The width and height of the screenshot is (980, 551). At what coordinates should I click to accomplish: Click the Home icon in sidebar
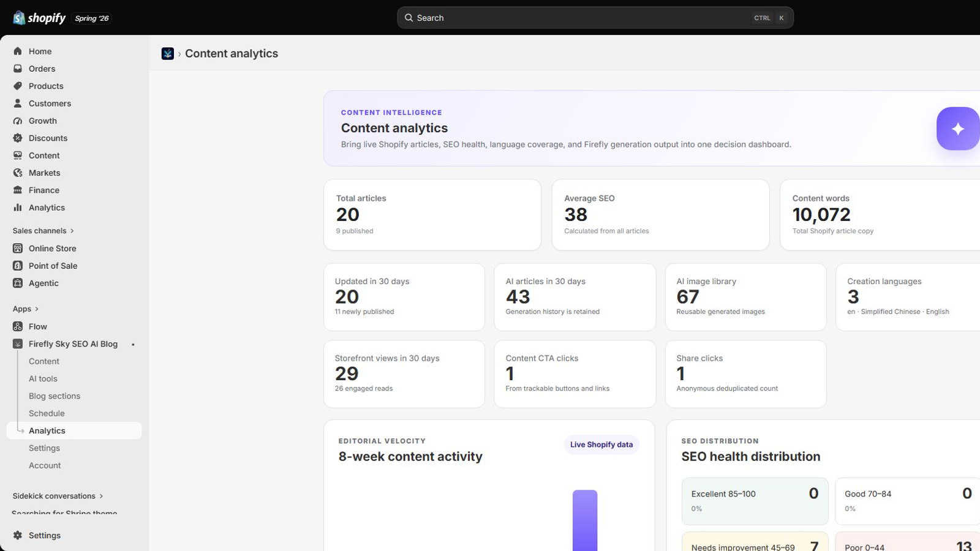[x=18, y=51]
